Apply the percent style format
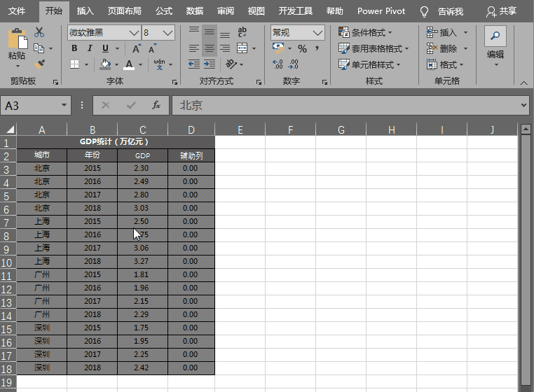The image size is (534, 392). pos(302,49)
